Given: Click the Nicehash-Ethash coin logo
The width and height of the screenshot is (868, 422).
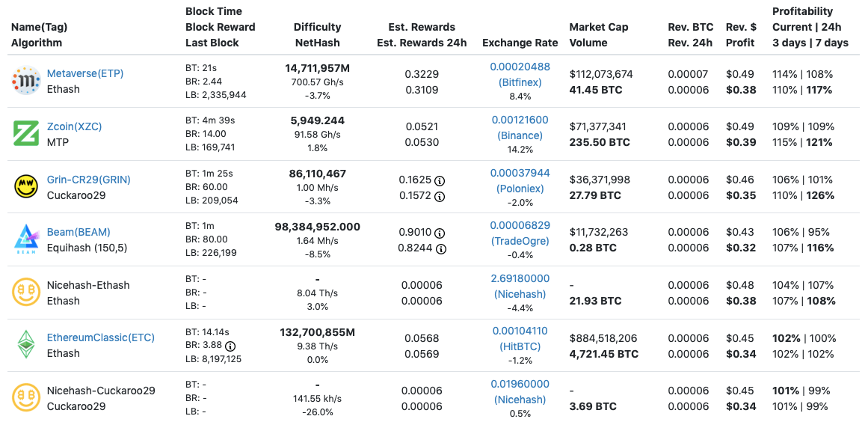Looking at the screenshot, I should pyautogui.click(x=26, y=292).
